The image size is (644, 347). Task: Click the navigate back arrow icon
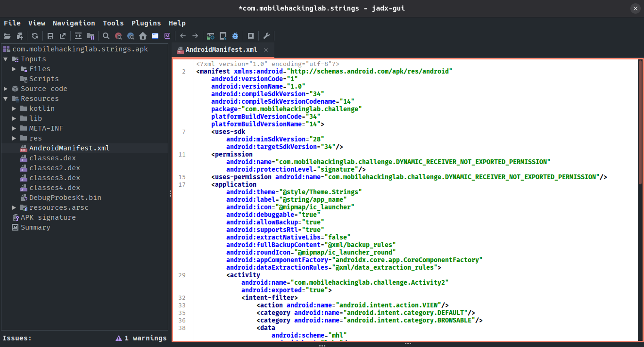183,36
